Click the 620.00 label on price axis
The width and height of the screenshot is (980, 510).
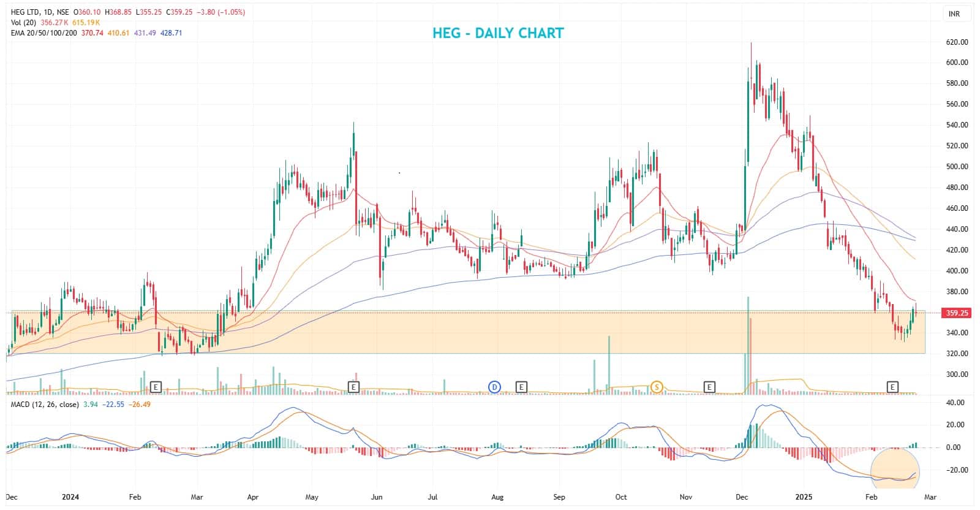pyautogui.click(x=957, y=42)
